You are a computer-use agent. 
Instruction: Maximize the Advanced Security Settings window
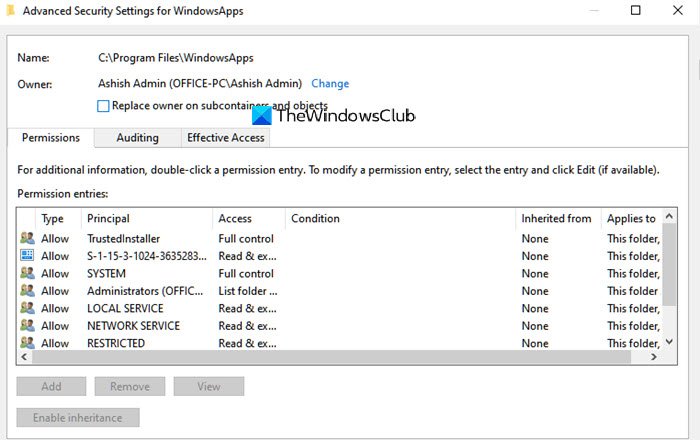pos(635,10)
